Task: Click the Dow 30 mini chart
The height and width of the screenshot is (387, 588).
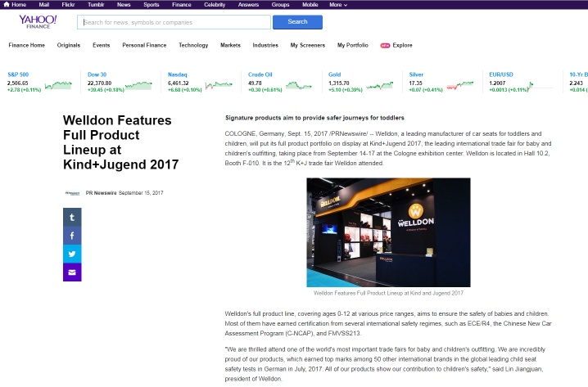Action: pyautogui.click(x=138, y=85)
